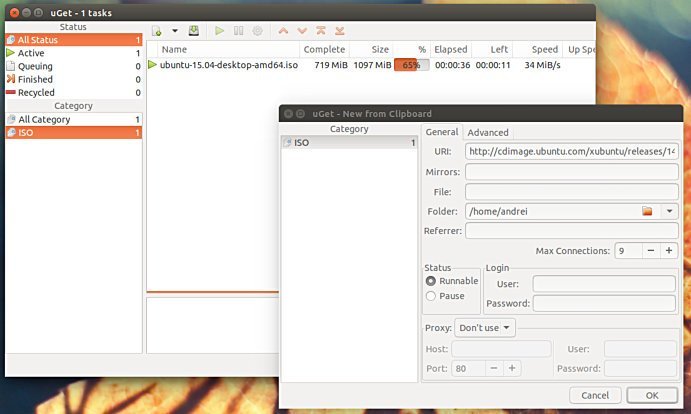Viewport: 691px width, 414px height.
Task: Select the Finished status filter
Action: click(x=74, y=79)
